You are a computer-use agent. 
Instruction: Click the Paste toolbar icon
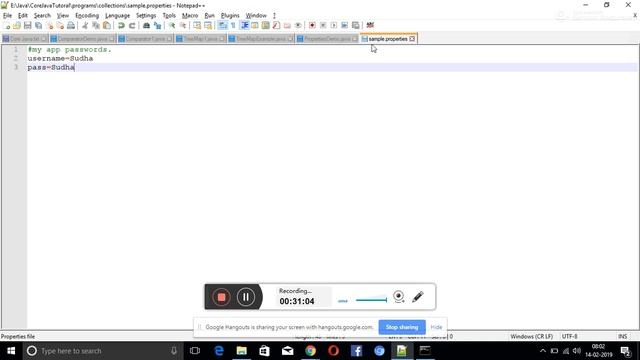(107, 25)
